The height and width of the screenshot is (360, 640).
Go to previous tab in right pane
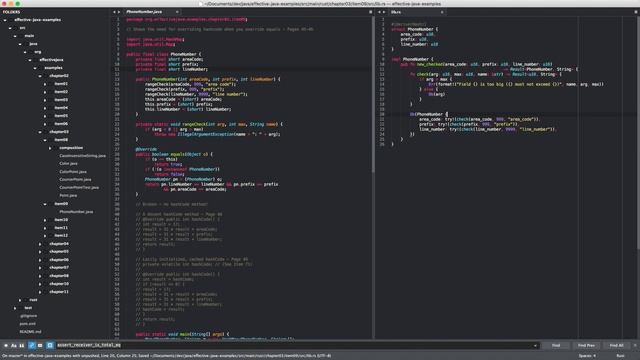pyautogui.click(x=379, y=12)
